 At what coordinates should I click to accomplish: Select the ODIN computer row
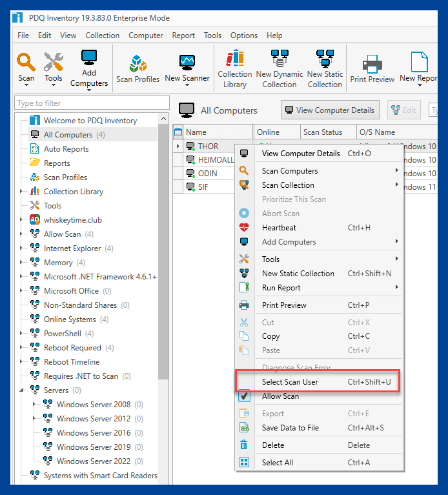[x=207, y=174]
